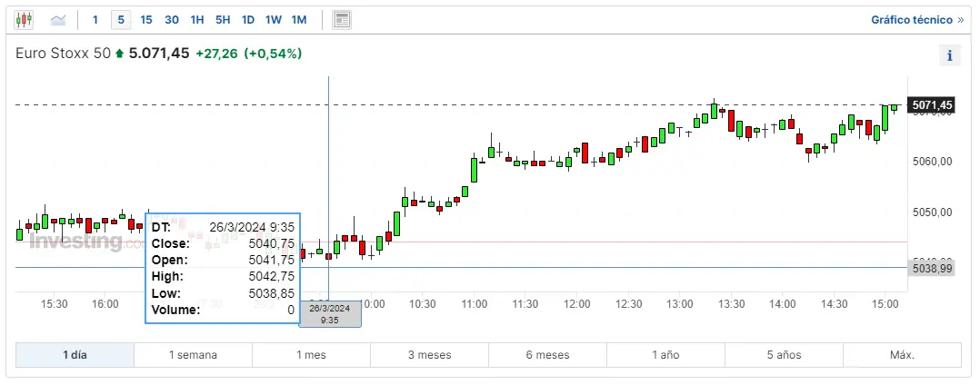Click the 12:30 time axis label
Viewport: 980px width, 385px height.
[x=629, y=304]
